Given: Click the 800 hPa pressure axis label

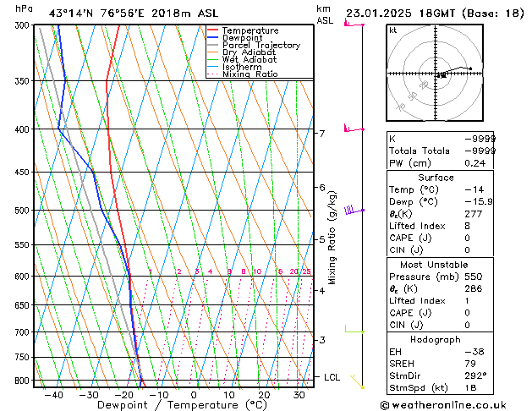Looking at the screenshot, I should pyautogui.click(x=22, y=381).
